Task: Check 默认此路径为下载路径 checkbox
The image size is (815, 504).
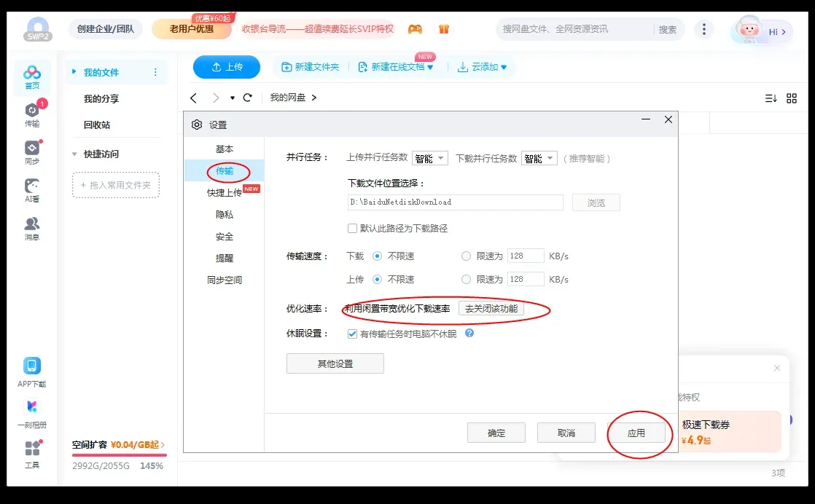Action: click(351, 228)
